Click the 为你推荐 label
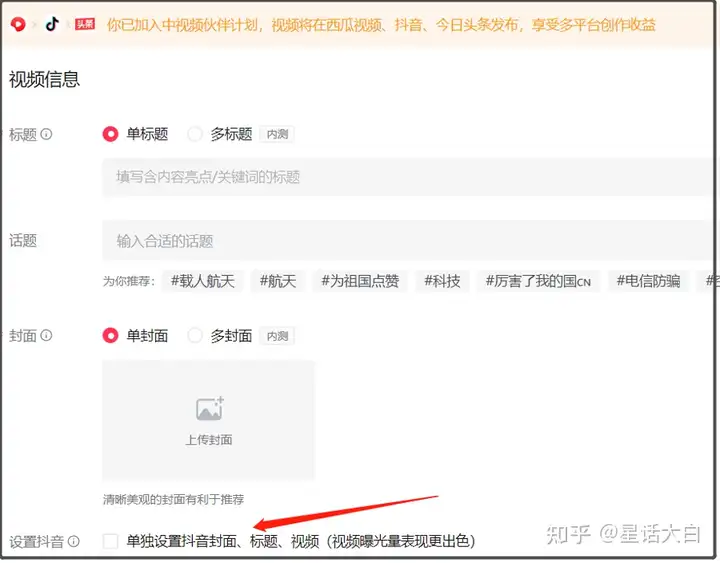 pos(129,281)
